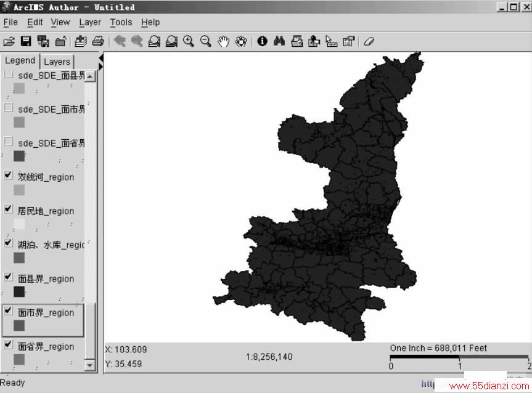Uncheck the 湖泊、水库_region layer
The width and height of the screenshot is (532, 393).
point(9,243)
